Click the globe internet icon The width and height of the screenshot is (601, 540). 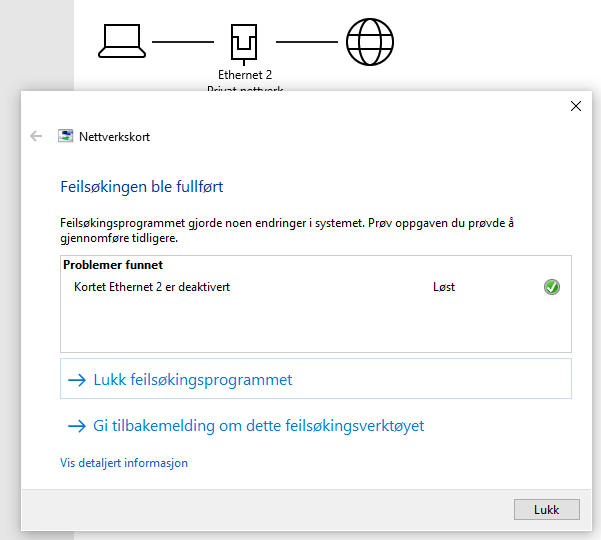coord(370,42)
